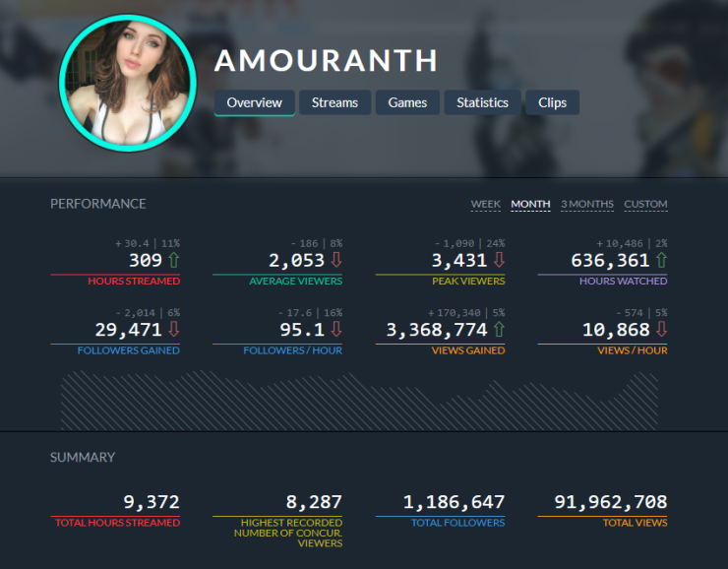The image size is (728, 569).
Task: Click the red down arrow beside 2,053
Action: pos(336,260)
